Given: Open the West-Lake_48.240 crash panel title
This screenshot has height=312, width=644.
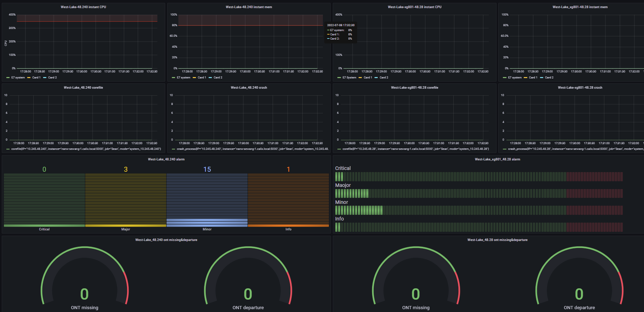Looking at the screenshot, I should [x=249, y=88].
